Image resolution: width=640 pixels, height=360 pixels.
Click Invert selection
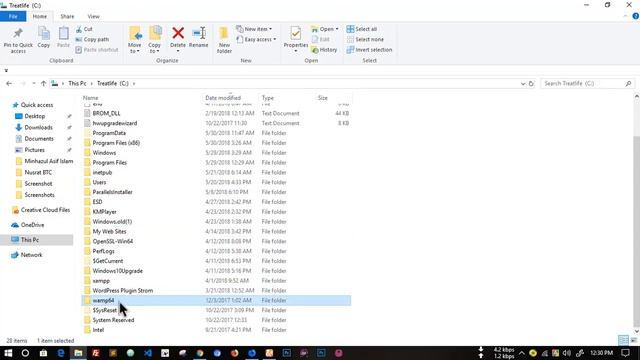tap(369, 49)
